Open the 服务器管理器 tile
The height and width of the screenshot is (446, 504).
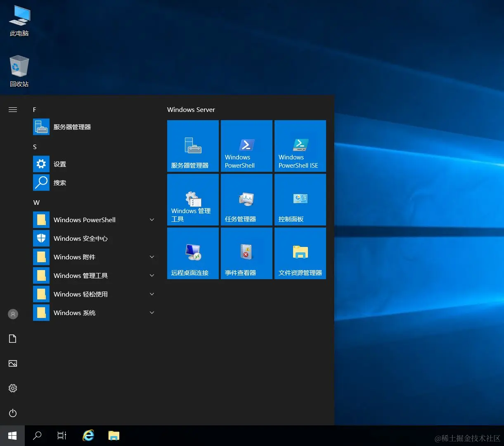pos(193,146)
